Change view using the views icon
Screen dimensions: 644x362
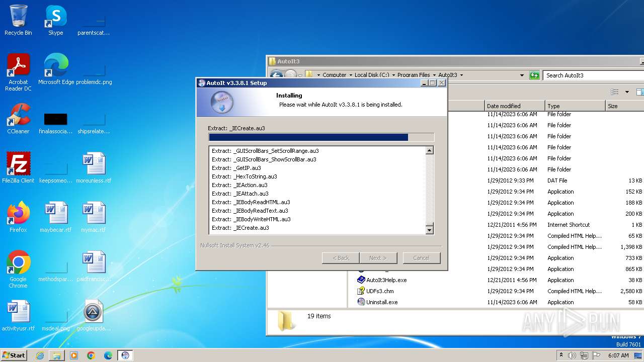click(614, 92)
